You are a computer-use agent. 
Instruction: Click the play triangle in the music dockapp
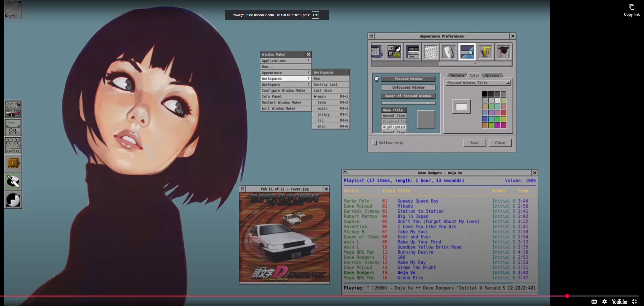coord(12,115)
